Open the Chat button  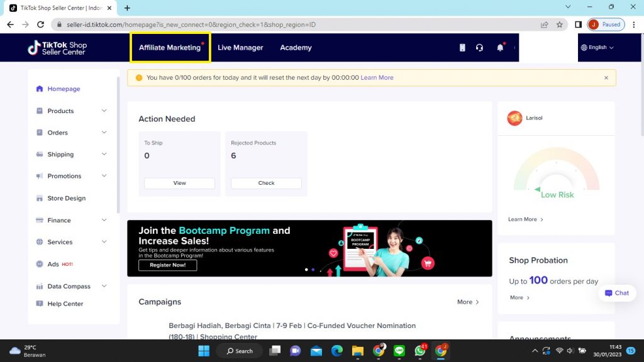point(617,293)
